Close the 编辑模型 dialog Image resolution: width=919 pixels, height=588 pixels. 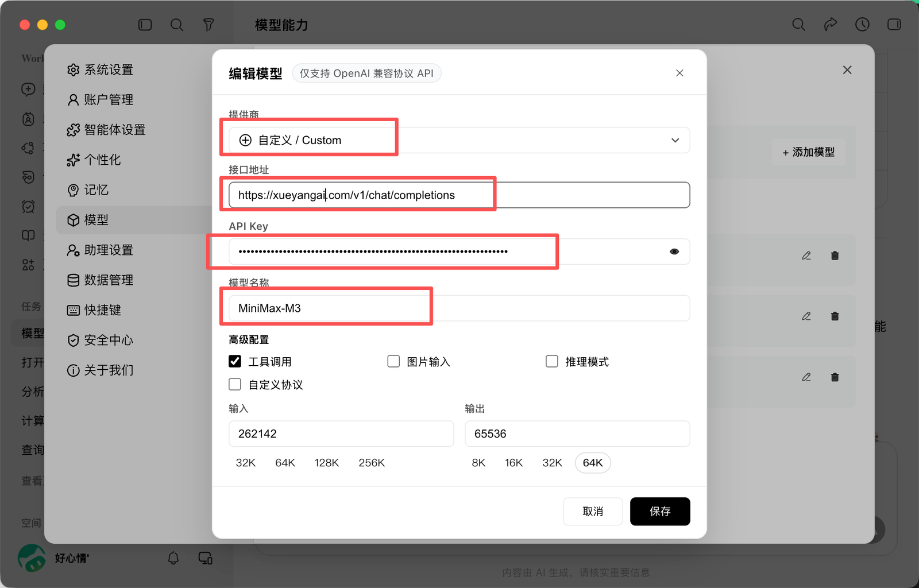coord(679,73)
